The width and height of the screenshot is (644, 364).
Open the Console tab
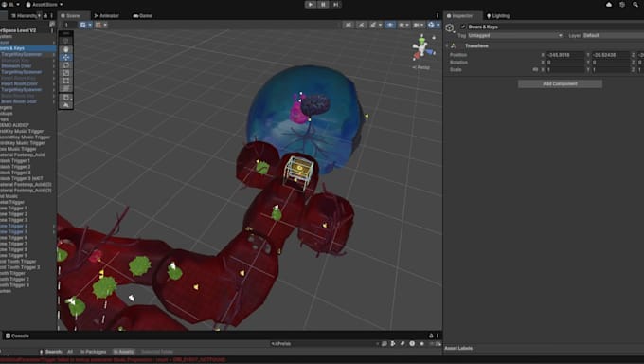point(17,336)
